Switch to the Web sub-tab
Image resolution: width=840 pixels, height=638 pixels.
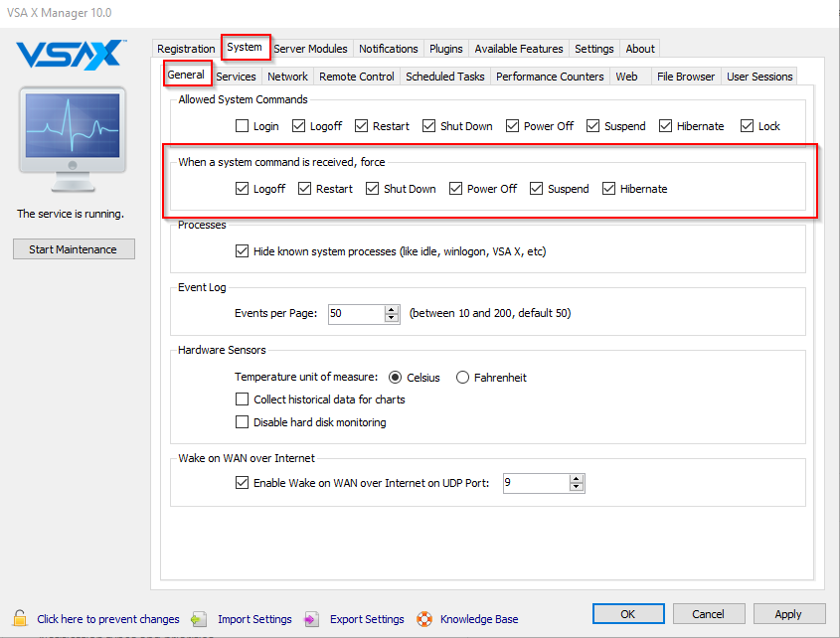tap(627, 77)
